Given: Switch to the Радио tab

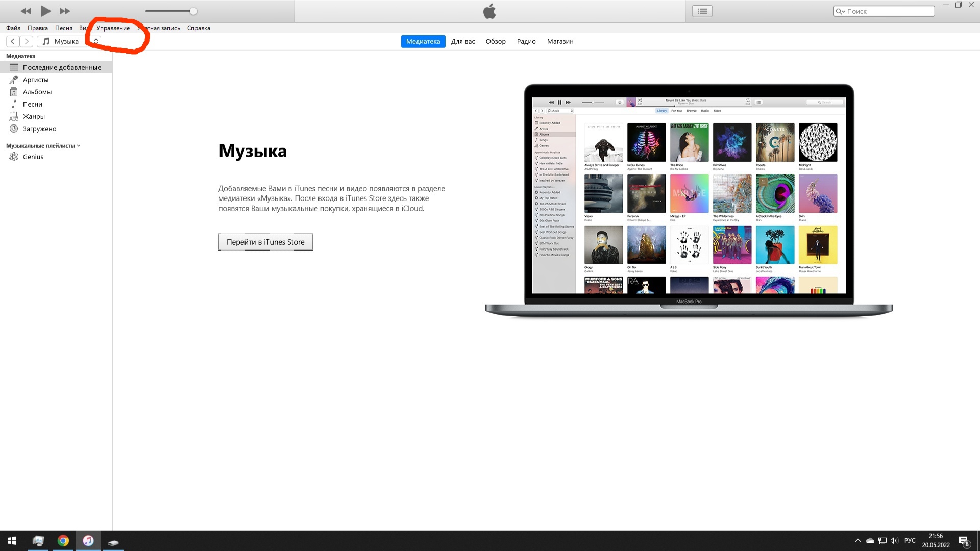Looking at the screenshot, I should pyautogui.click(x=526, y=41).
